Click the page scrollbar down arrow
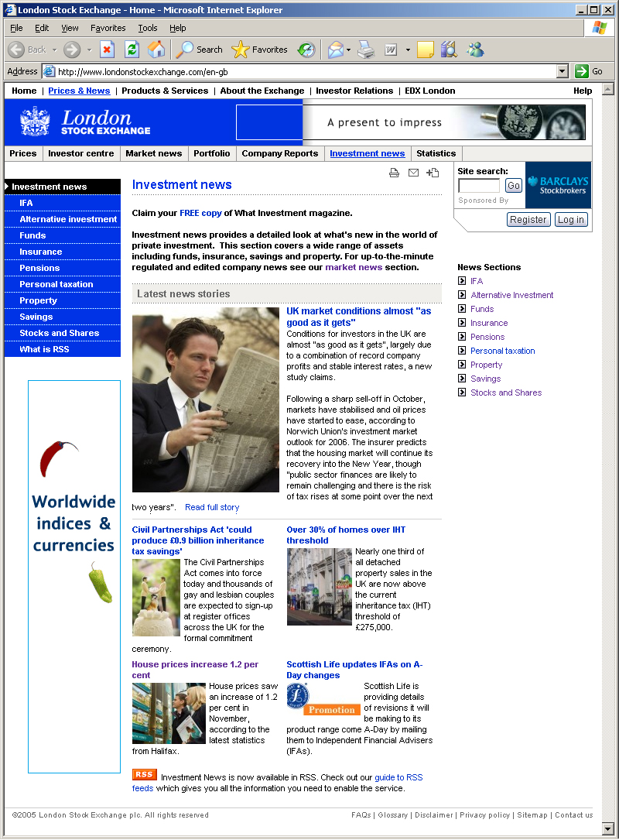The width and height of the screenshot is (619, 840). tap(607, 828)
